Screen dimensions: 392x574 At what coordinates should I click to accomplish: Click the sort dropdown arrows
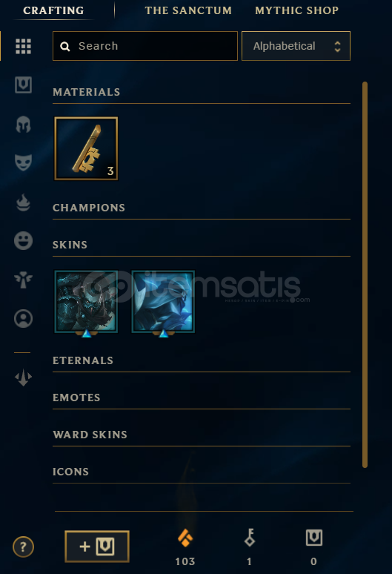[x=337, y=46]
